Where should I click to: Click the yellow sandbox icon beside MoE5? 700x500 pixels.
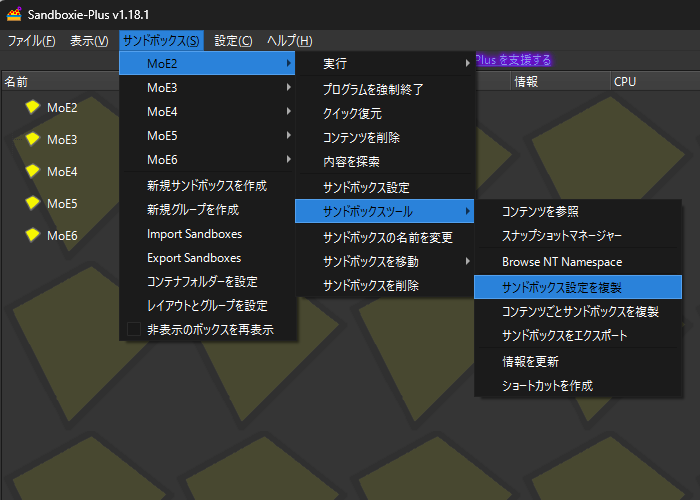pos(33,203)
